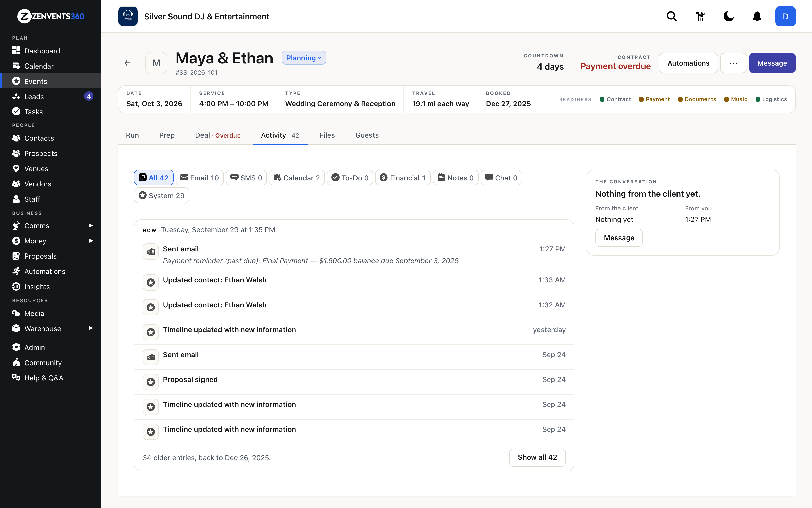The height and width of the screenshot is (508, 812).
Task: Filter activity by SMS 0
Action: click(x=246, y=178)
